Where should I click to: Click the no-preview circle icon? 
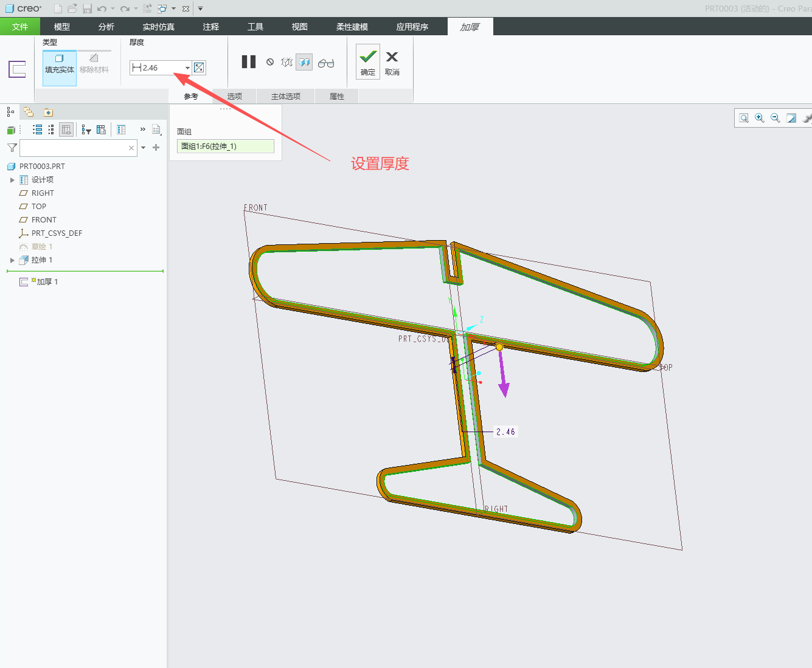coord(270,62)
